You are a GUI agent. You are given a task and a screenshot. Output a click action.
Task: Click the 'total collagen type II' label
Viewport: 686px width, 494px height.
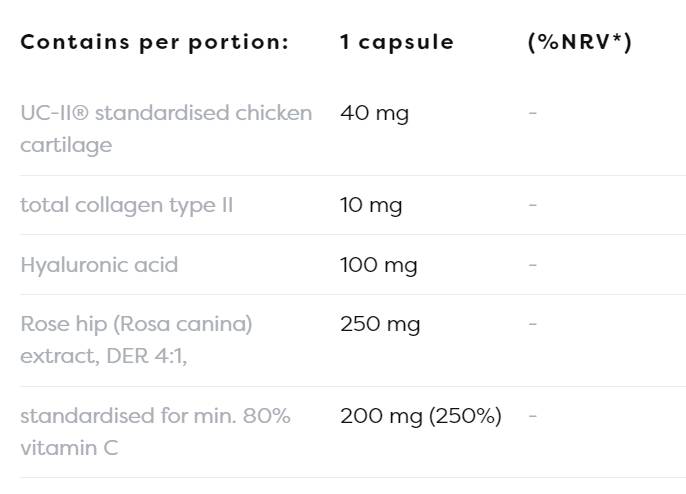[x=126, y=205]
